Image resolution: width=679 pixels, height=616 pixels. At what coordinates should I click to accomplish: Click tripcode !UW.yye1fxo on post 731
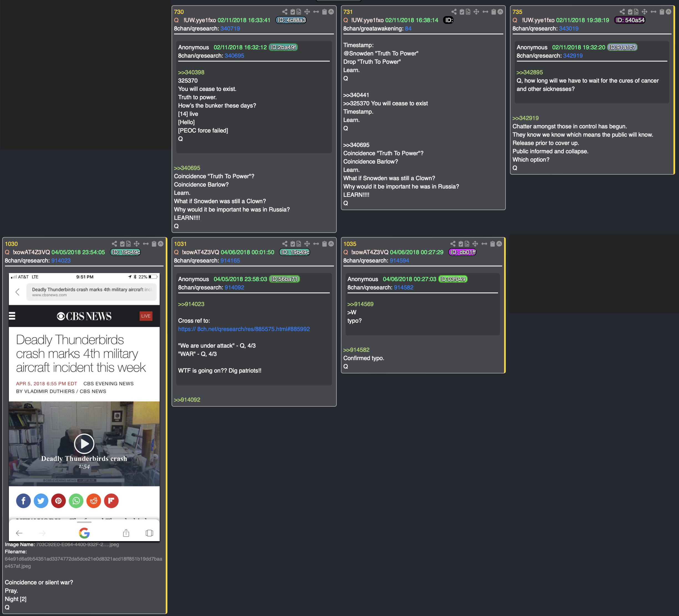367,20
